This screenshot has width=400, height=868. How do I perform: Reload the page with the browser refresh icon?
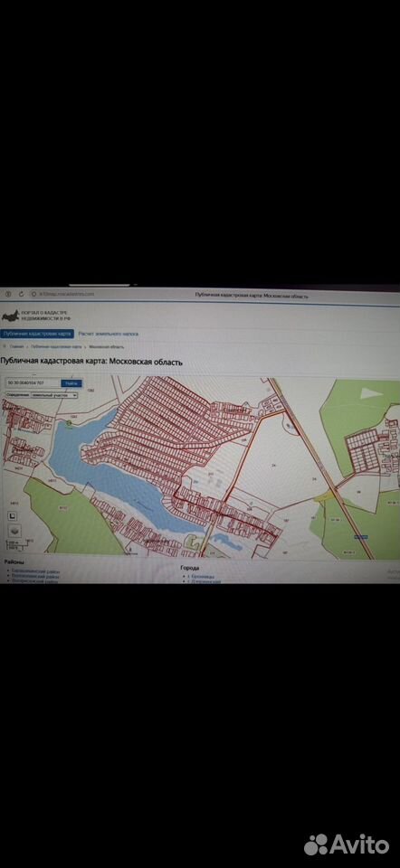click(22, 294)
